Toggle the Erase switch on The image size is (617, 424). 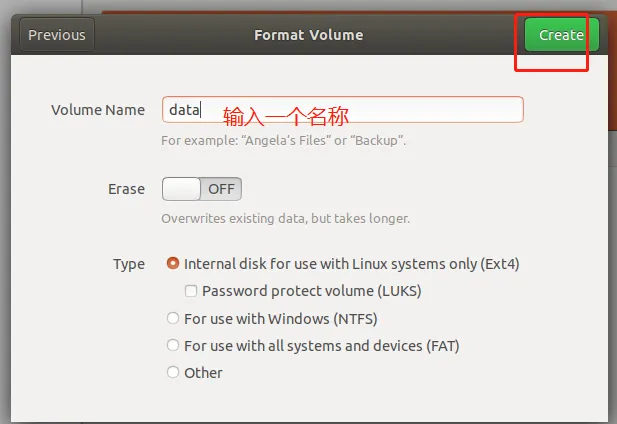(x=201, y=189)
